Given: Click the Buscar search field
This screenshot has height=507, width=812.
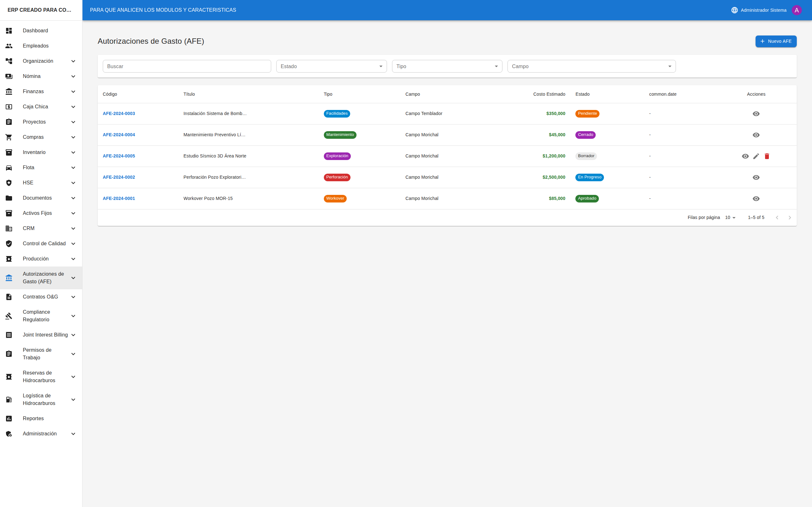Looking at the screenshot, I should (187, 67).
